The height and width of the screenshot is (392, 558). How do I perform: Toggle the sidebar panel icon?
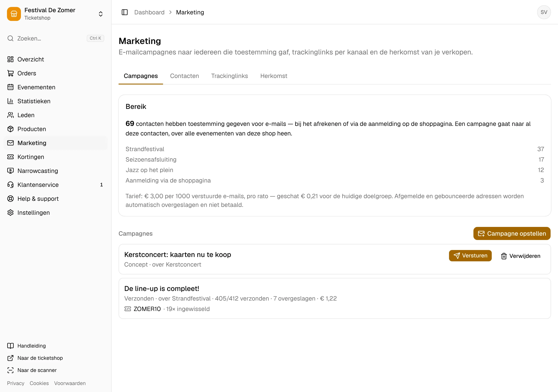point(125,12)
